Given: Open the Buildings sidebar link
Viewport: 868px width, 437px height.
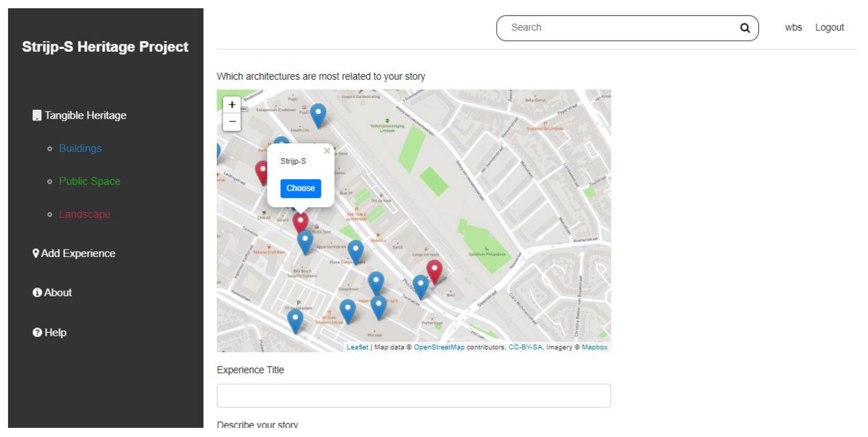Looking at the screenshot, I should 80,148.
